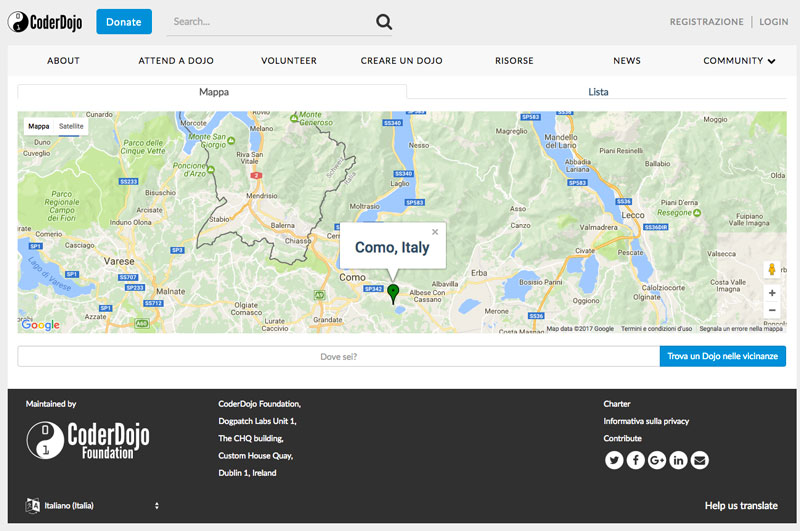Zoom in on the map with plus
This screenshot has width=800, height=531.
772,293
